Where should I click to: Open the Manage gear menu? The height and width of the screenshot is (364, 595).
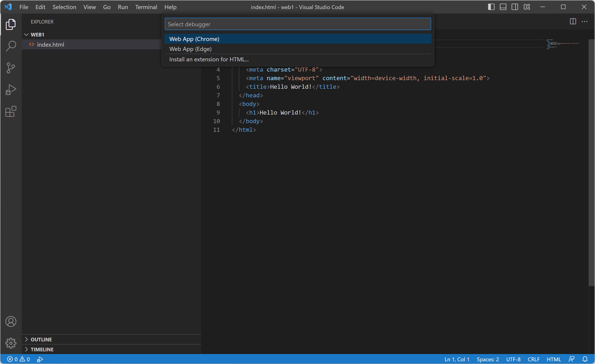[x=11, y=343]
